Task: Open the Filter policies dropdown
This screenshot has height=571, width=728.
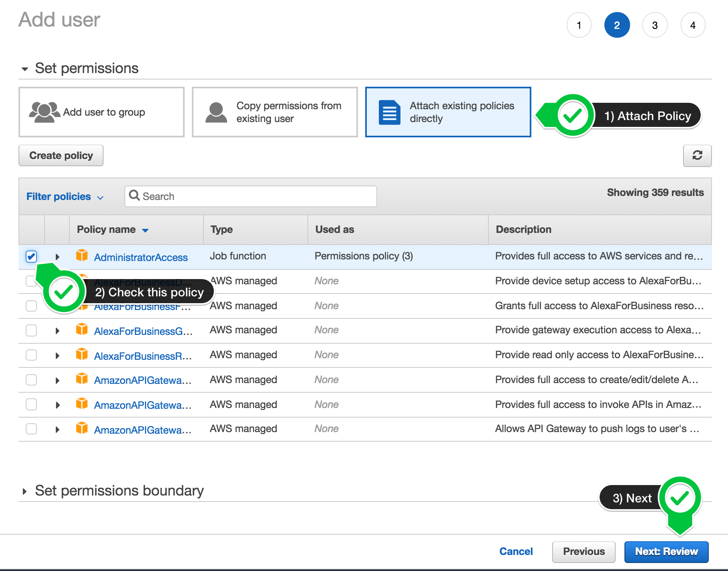Action: click(65, 196)
